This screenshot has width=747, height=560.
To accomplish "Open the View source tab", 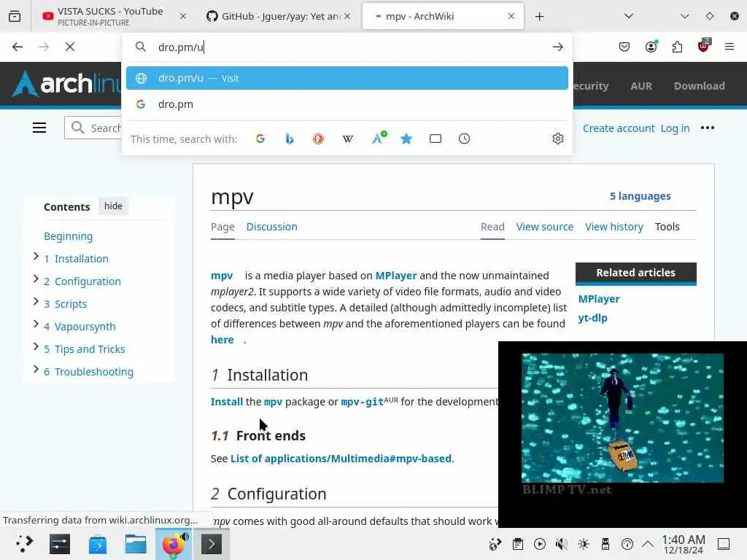I will 544,227.
